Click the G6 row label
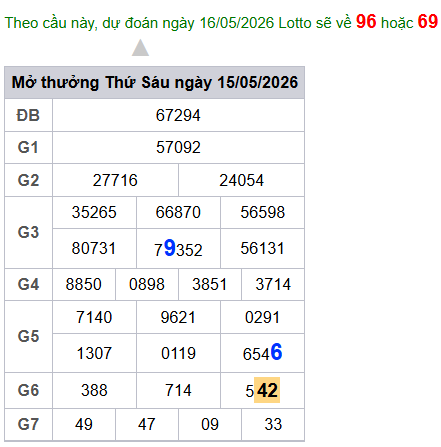Image resolution: width=441 pixels, height=447 pixels. (28, 390)
